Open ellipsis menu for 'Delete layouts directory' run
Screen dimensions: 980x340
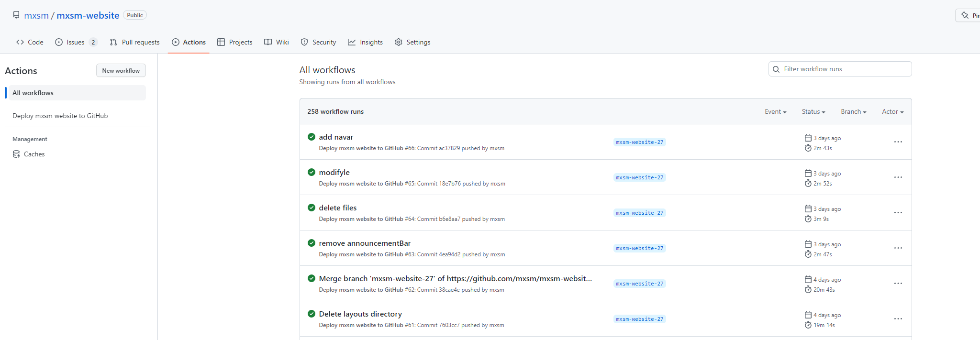coord(898,319)
